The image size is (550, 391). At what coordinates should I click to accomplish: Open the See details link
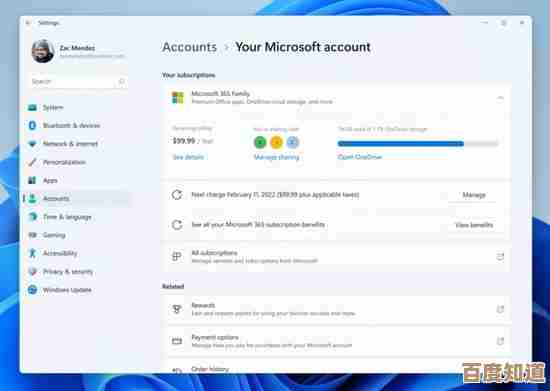tap(188, 157)
